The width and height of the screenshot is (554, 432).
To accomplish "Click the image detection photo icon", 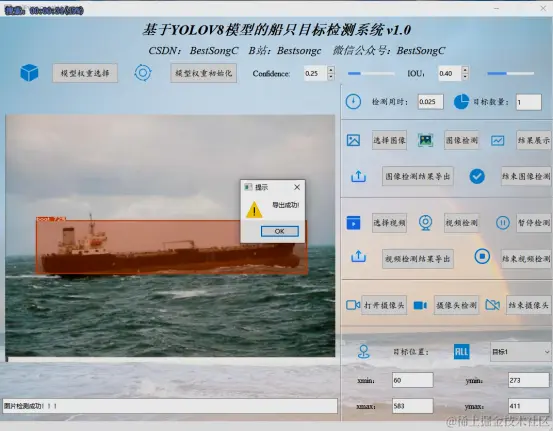I will pyautogui.click(x=425, y=140).
